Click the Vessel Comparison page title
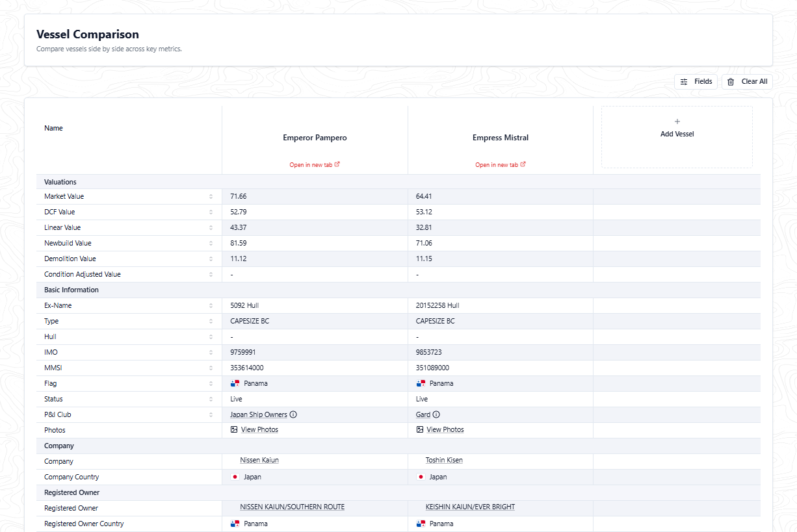The width and height of the screenshot is (797, 532). [x=88, y=34]
